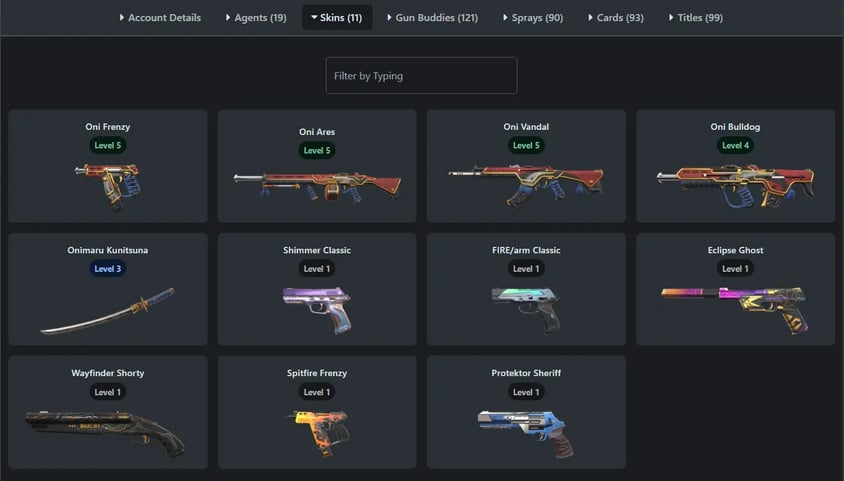This screenshot has width=844, height=481.
Task: Choose the Oni Bulldog weapon image
Action: click(x=735, y=186)
